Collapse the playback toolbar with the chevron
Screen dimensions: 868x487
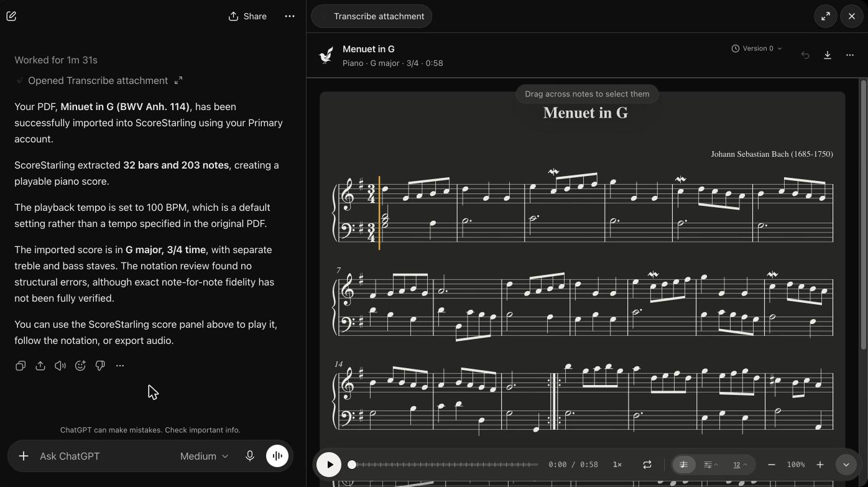click(x=846, y=465)
